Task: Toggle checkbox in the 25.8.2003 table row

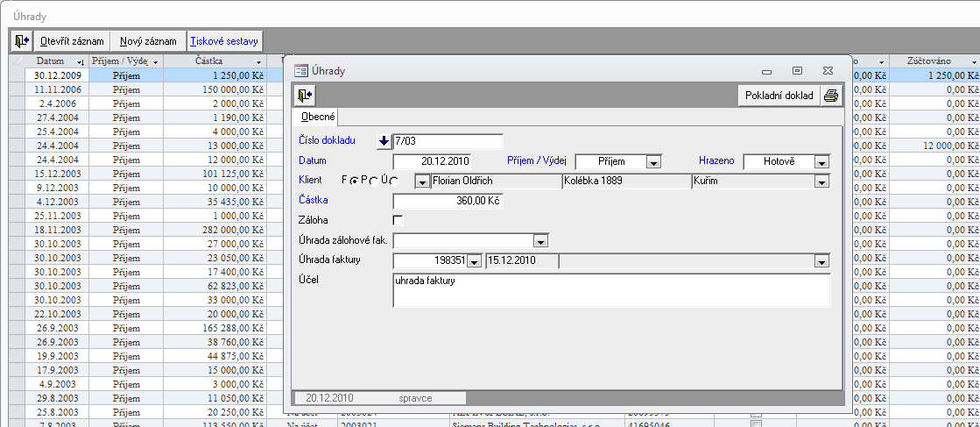Action: point(756,413)
